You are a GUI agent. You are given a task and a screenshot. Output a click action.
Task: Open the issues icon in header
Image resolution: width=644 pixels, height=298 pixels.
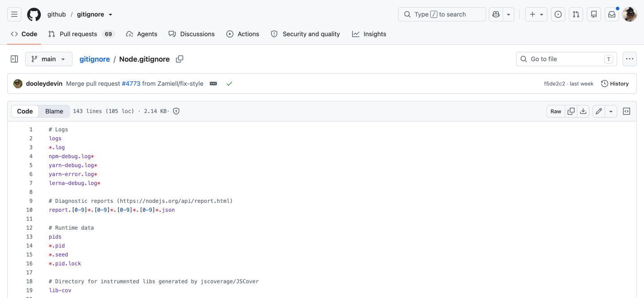pos(558,14)
